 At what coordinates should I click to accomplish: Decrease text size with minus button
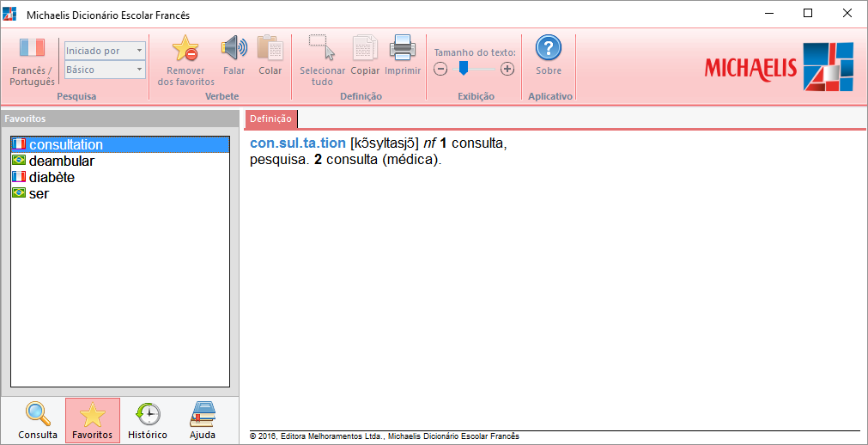coord(440,70)
